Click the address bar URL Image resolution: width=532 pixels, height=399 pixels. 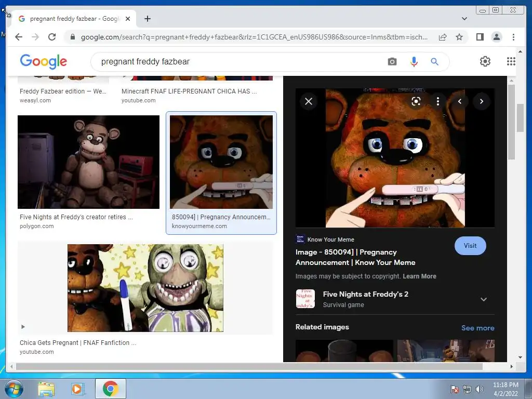tap(254, 37)
